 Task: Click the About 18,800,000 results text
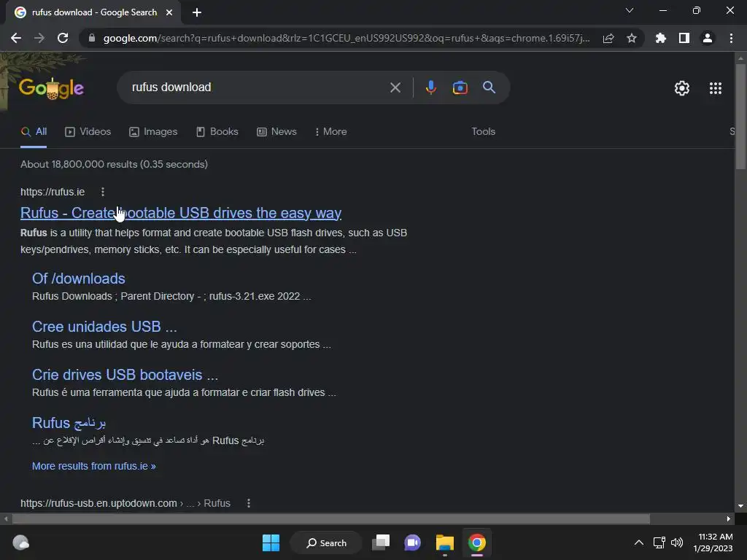click(114, 164)
